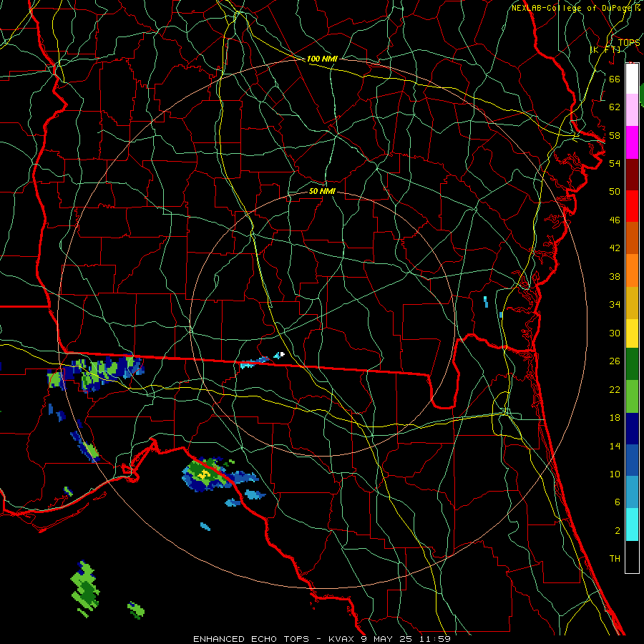
Task: Click the legend value '42'
Action: [x=615, y=248]
